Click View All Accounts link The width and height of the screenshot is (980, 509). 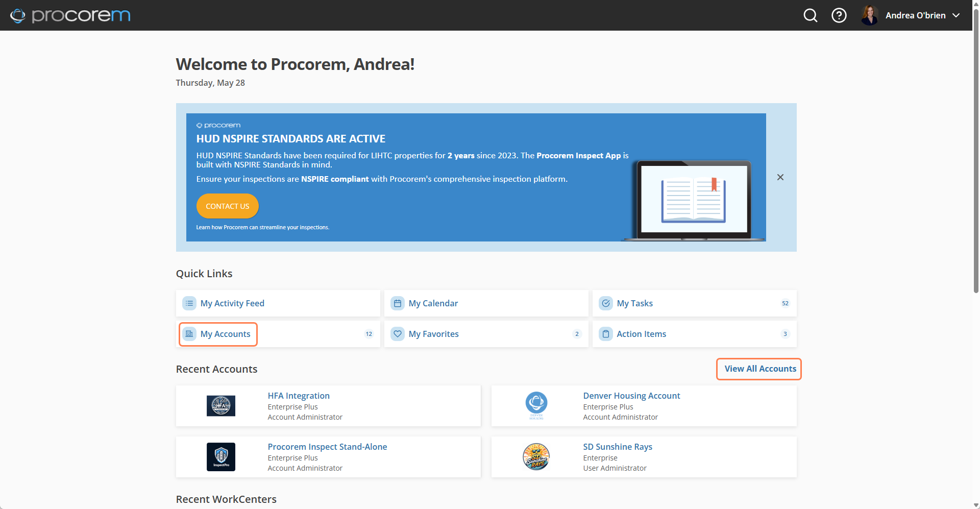[x=760, y=369]
